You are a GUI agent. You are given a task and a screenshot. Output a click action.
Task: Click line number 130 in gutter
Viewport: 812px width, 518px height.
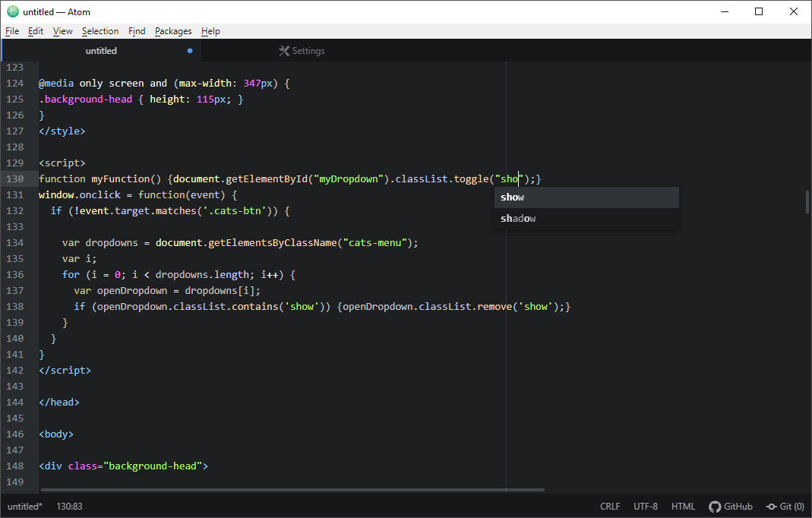[15, 178]
